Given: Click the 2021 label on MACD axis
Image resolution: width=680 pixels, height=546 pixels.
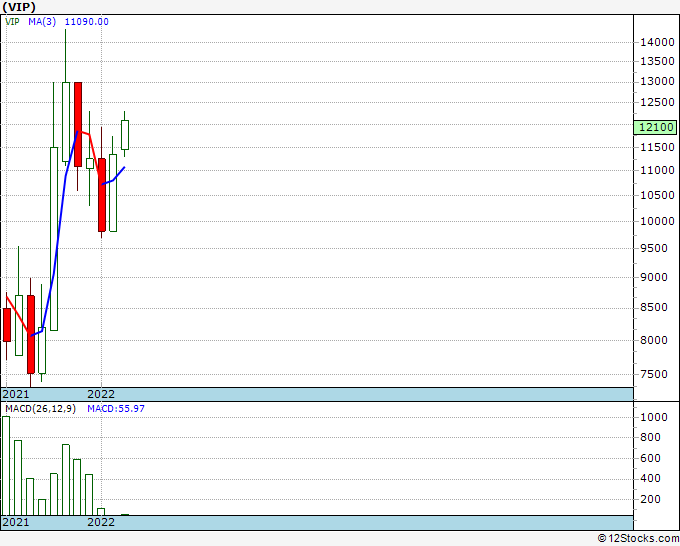Looking at the screenshot, I should click(16, 522).
